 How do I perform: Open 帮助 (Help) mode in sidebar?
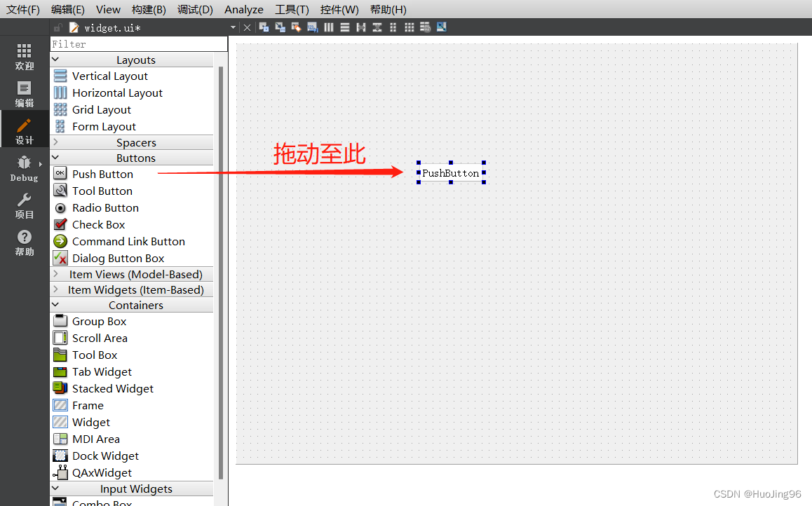[24, 244]
